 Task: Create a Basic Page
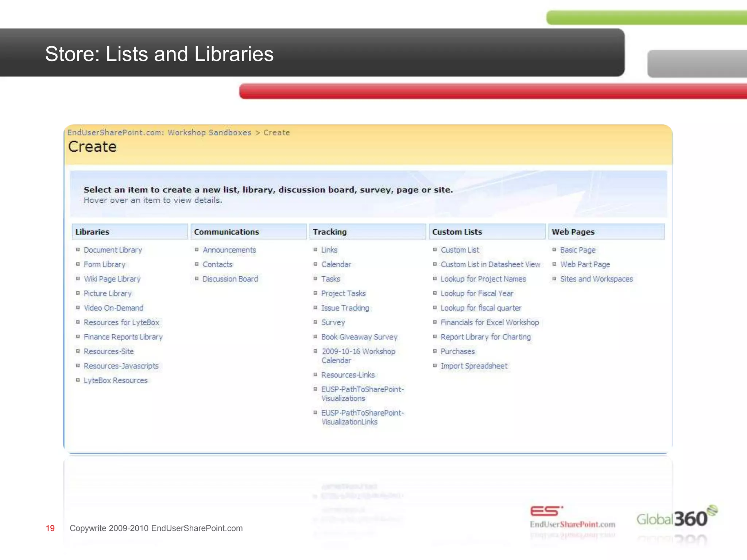578,250
